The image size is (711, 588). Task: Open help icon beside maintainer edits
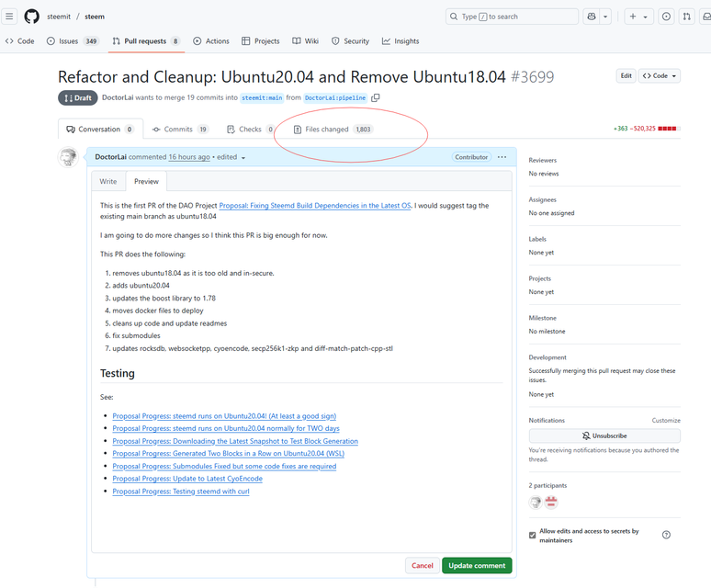pos(666,535)
